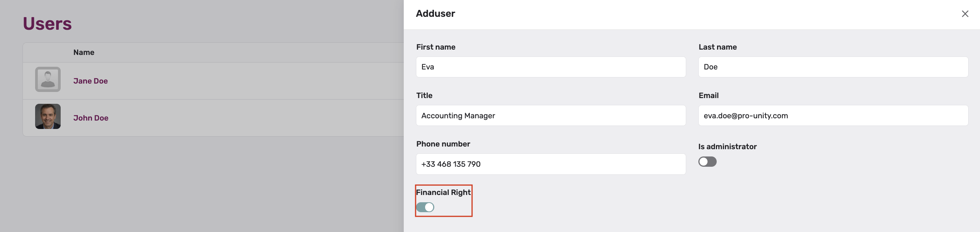This screenshot has width=980, height=232.
Task: Click John Doe's profile photo
Action: tap(48, 116)
